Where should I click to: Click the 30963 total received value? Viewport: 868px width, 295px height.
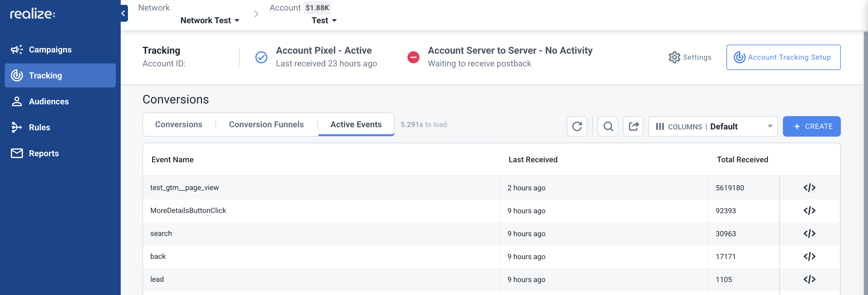[x=726, y=234]
